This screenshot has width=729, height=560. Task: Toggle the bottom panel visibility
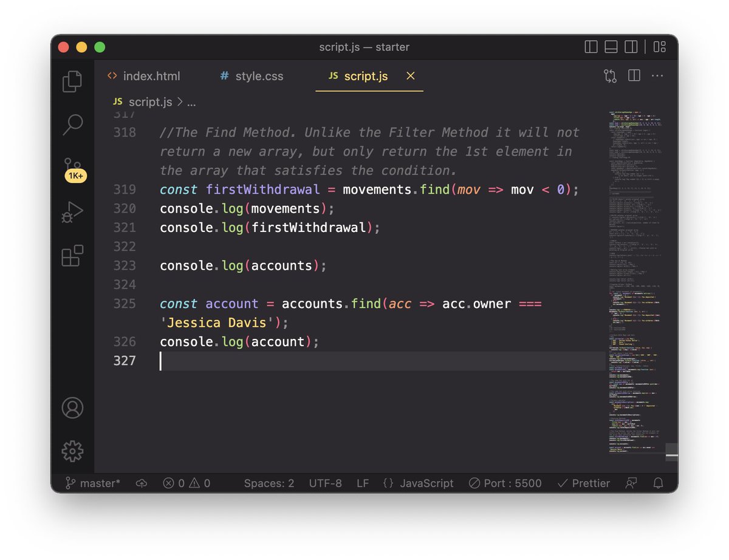point(611,47)
